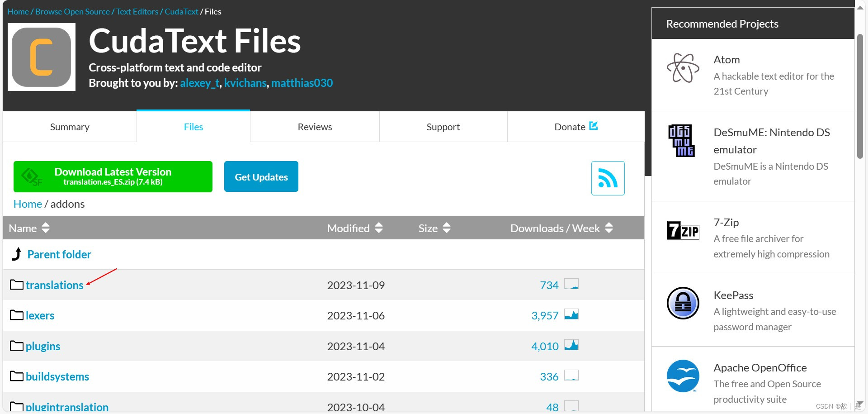Click the Atom project icon
The image size is (868, 414).
pos(683,68)
